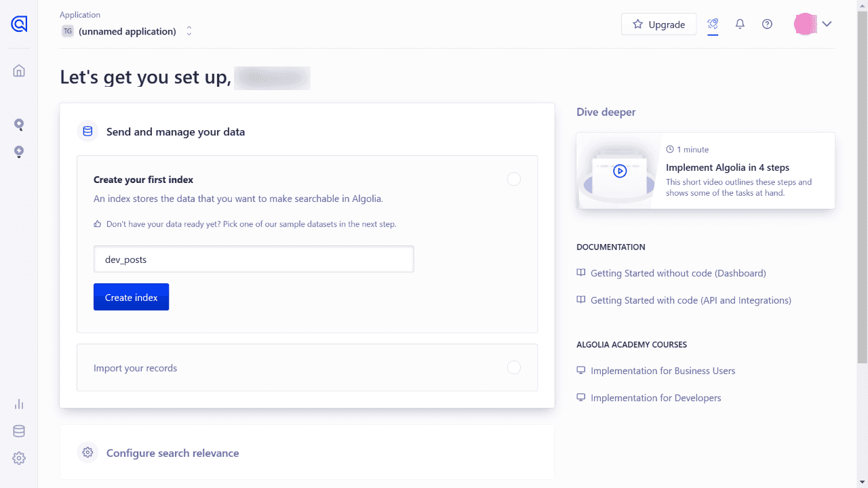Select the Search magnifier icon in the sidebar
Viewport: 868px width, 488px height.
tap(18, 125)
